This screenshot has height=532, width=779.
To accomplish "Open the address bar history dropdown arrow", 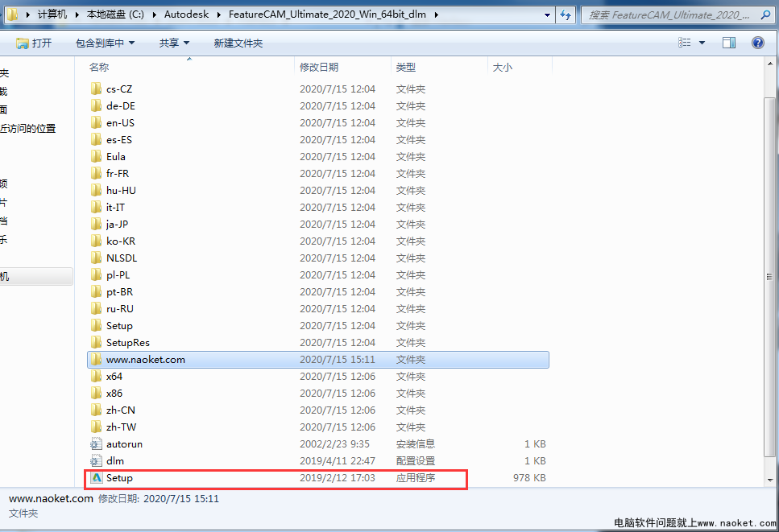I will pyautogui.click(x=547, y=14).
